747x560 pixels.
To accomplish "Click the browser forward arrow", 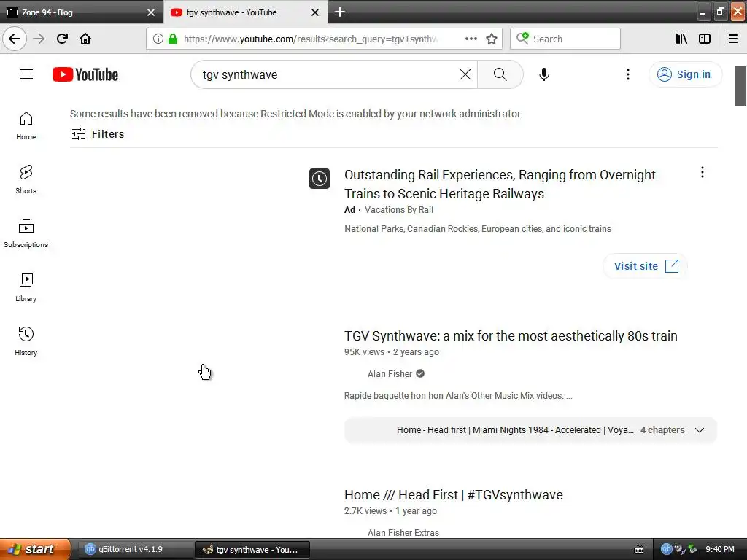I will coord(39,39).
